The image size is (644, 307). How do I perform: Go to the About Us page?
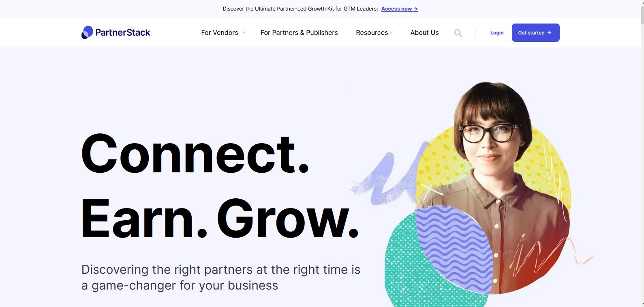coord(424,32)
